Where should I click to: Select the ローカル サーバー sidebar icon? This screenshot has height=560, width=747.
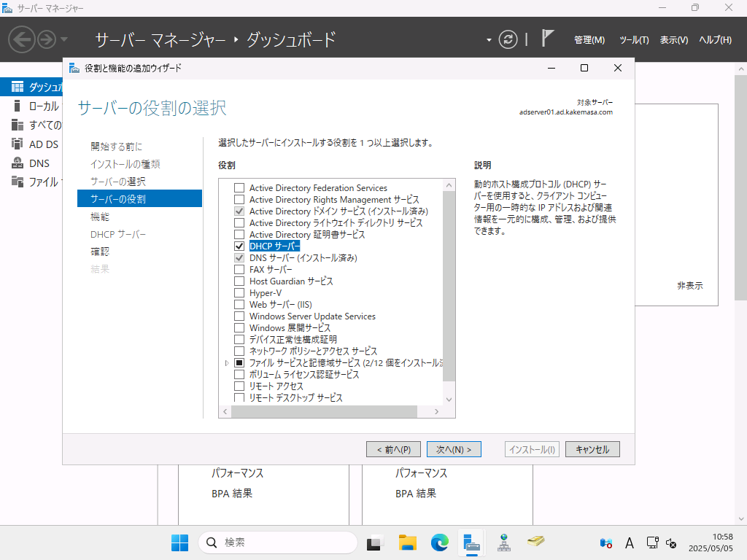tap(18, 106)
